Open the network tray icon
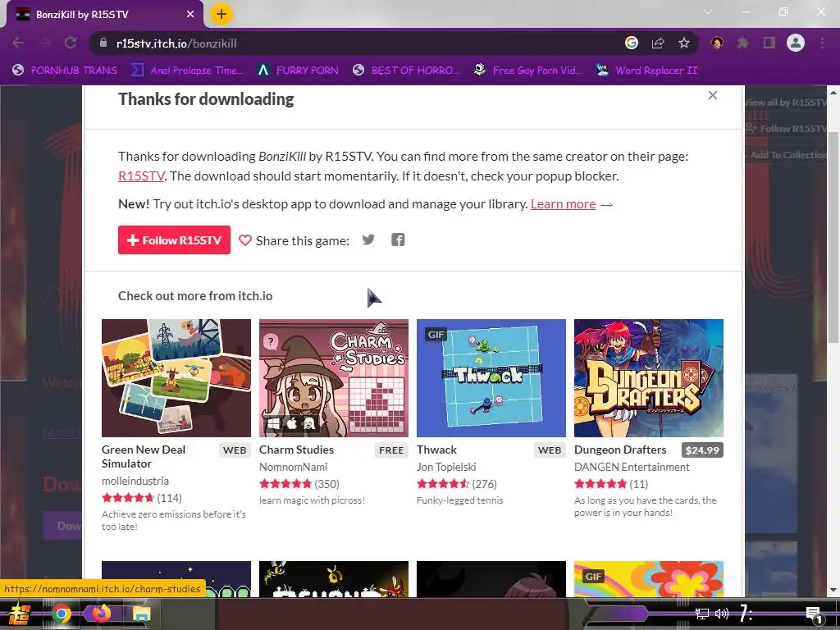 click(x=701, y=614)
